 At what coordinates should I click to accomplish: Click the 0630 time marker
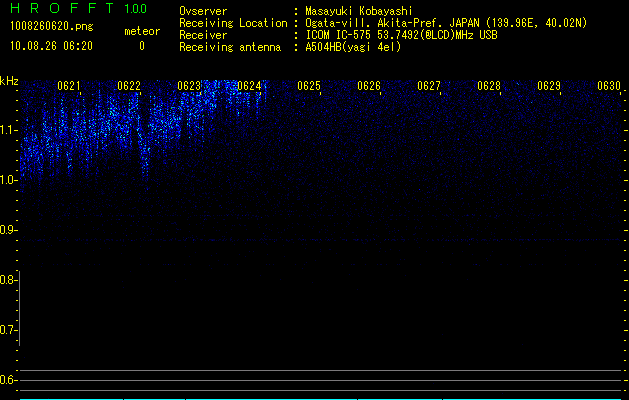tap(609, 86)
